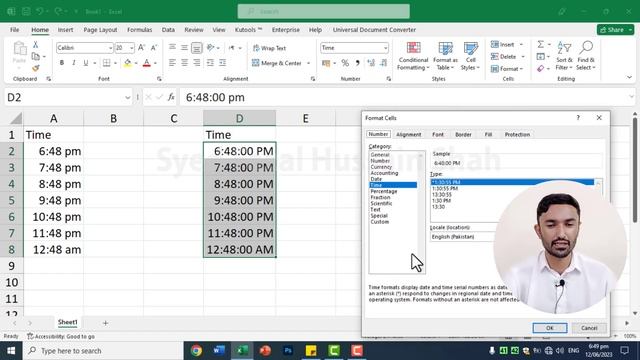This screenshot has width=640, height=360.
Task: Apply Comma Style format
Action: click(358, 63)
